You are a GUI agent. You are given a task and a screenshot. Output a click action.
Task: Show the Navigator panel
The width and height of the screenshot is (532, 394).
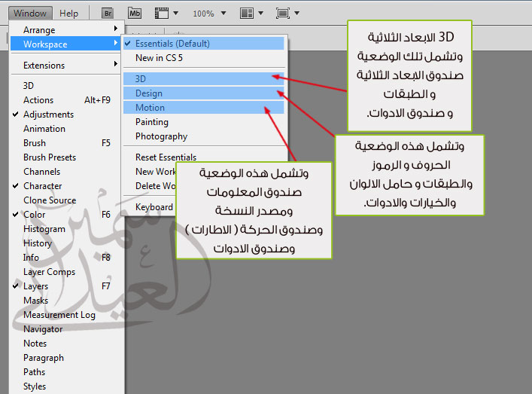66,329
